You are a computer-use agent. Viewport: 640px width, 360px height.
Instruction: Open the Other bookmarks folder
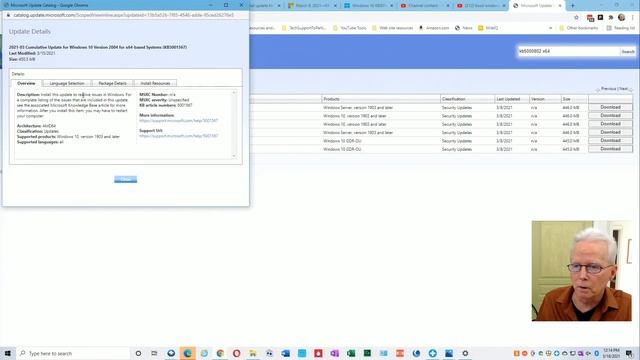point(578,28)
